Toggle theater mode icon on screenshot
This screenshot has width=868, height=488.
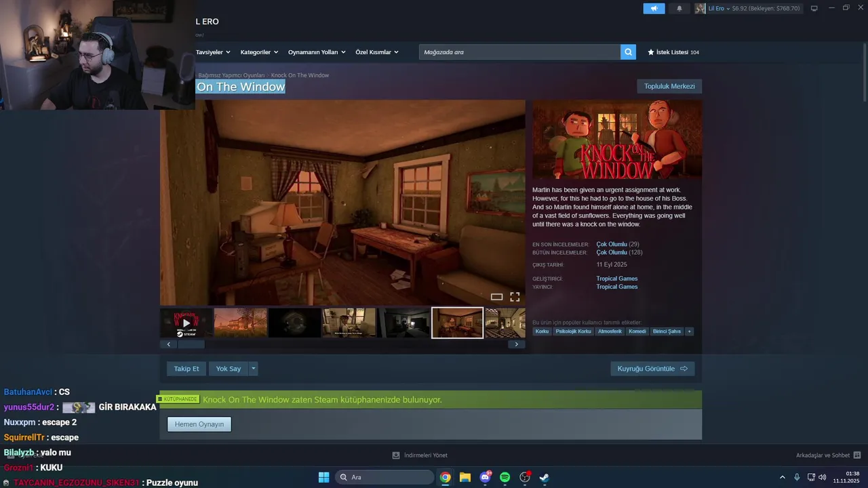(496, 297)
